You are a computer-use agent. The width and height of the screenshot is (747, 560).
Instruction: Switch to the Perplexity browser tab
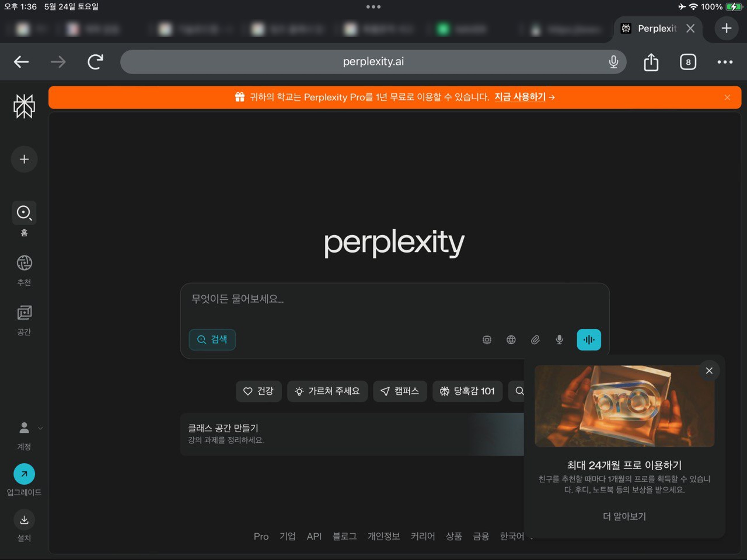click(657, 28)
